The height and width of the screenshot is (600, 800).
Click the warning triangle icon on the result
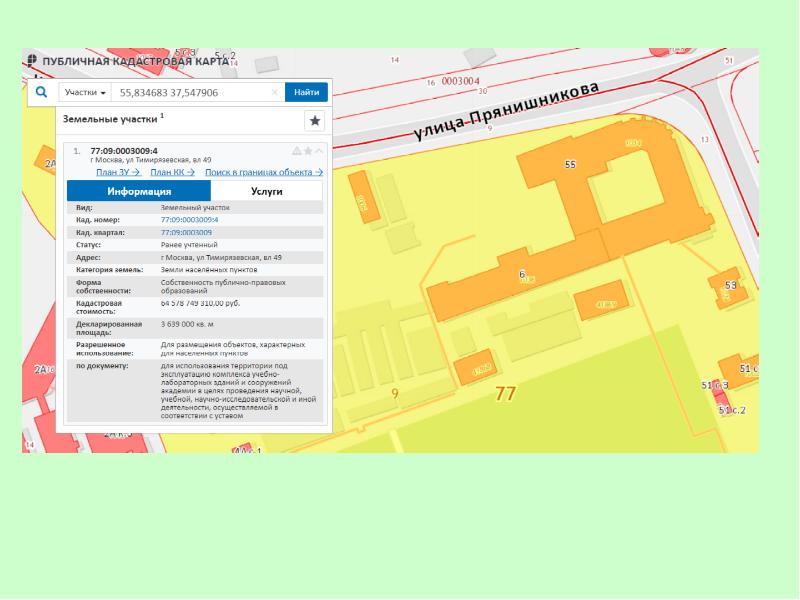pos(296,151)
